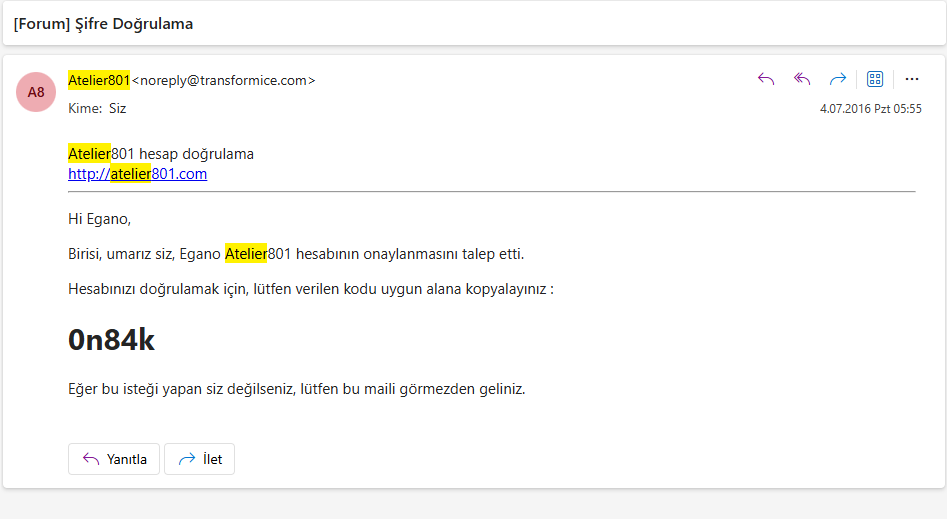Click the highlighted Atelier801 sender name
The height and width of the screenshot is (519, 947).
(x=99, y=80)
